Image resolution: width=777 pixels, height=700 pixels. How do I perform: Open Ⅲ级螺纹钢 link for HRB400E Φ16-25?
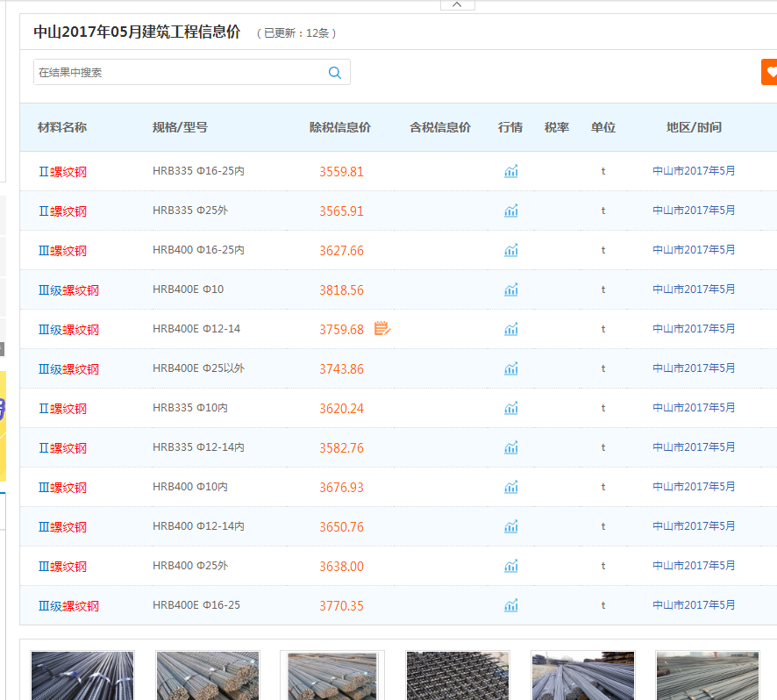pyautogui.click(x=69, y=606)
